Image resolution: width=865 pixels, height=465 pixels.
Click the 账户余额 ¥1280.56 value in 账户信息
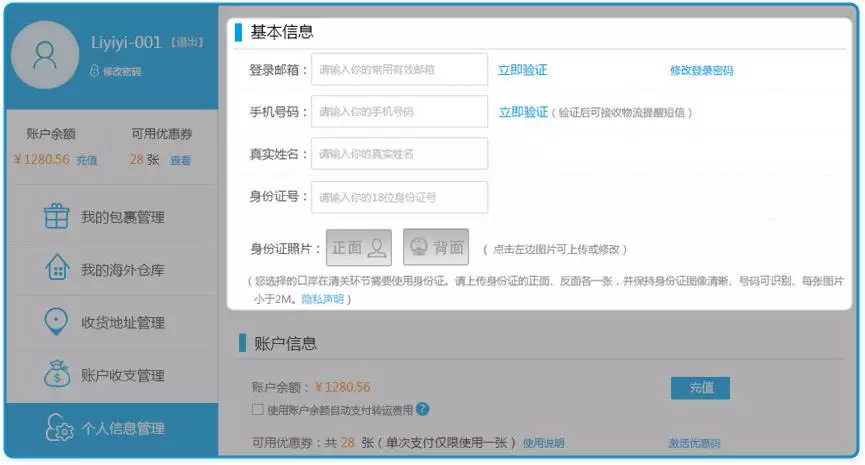(343, 387)
